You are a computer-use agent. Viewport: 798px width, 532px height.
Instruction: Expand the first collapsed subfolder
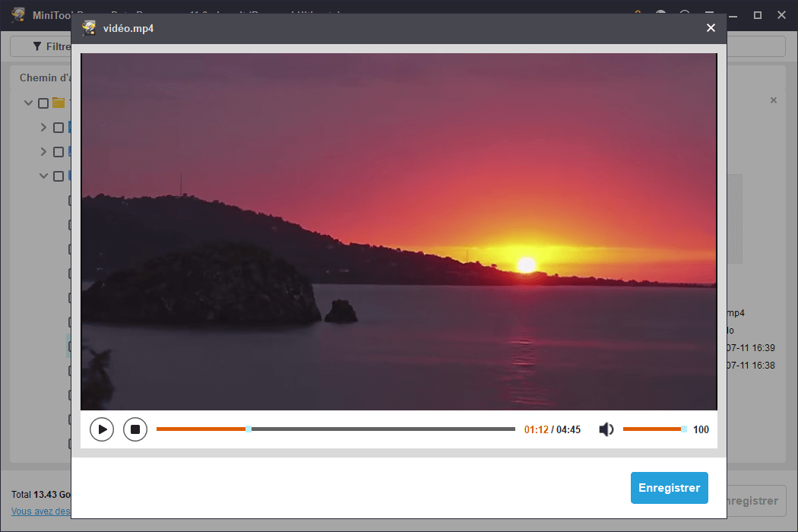point(43,128)
